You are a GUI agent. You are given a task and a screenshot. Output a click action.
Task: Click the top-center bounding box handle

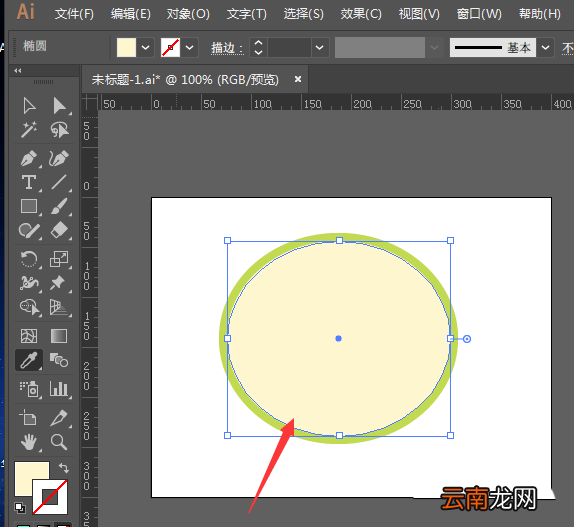pyautogui.click(x=339, y=240)
